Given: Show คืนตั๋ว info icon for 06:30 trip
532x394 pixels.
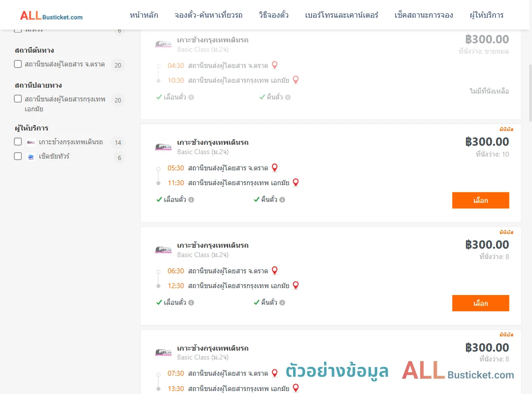Looking at the screenshot, I should click(282, 302).
